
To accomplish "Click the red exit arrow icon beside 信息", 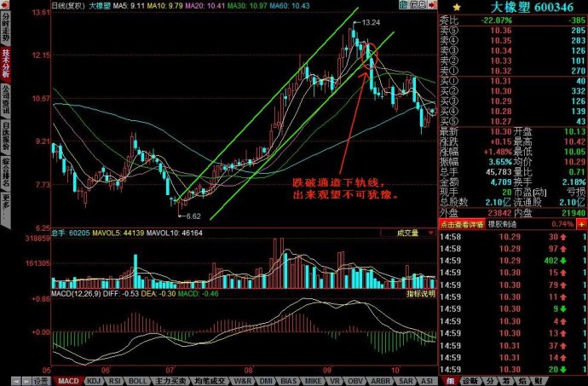I will pos(432,5).
